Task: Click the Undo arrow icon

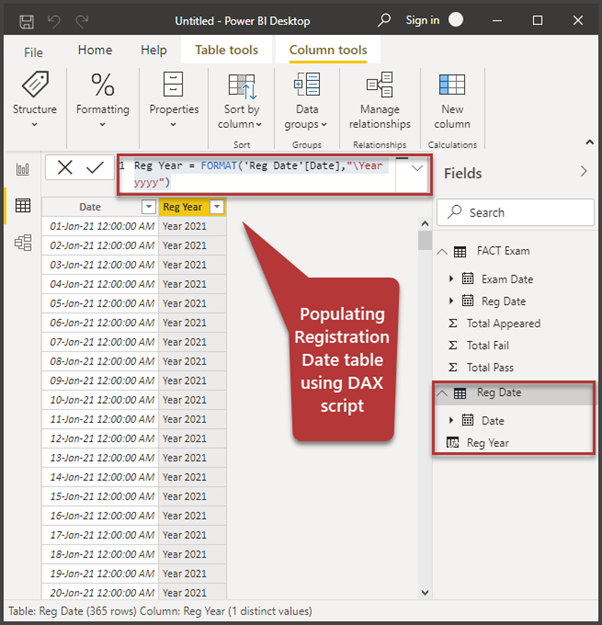Action: click(x=54, y=21)
